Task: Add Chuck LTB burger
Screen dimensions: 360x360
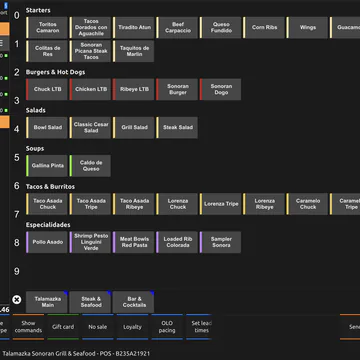Action: click(47, 89)
